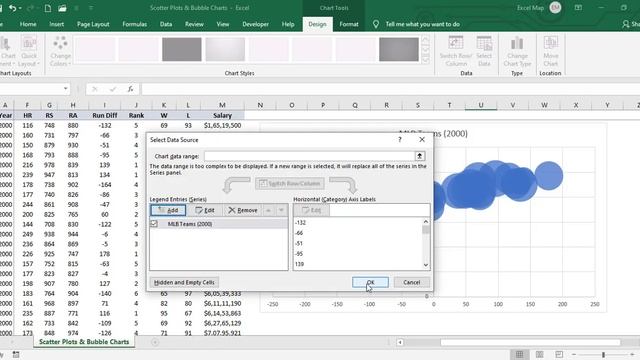Open the Home ribbon tab
The height and width of the screenshot is (360, 640).
tap(28, 24)
